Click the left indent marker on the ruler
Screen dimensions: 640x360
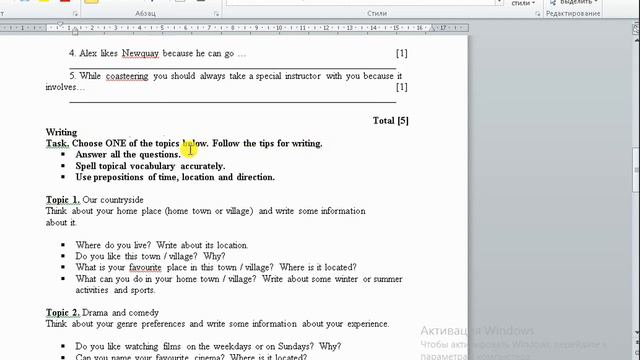(x=75, y=32)
